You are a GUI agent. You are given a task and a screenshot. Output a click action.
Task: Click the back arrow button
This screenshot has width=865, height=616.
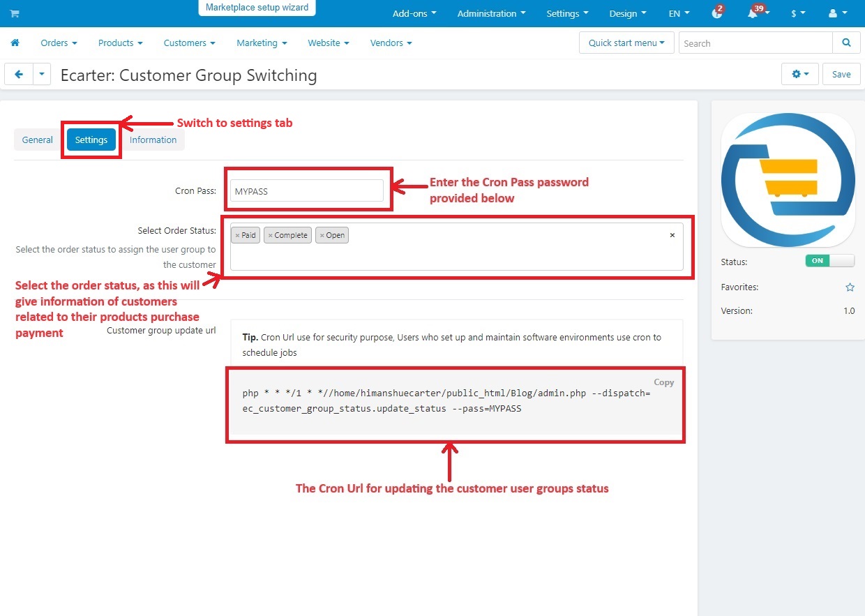[19, 74]
